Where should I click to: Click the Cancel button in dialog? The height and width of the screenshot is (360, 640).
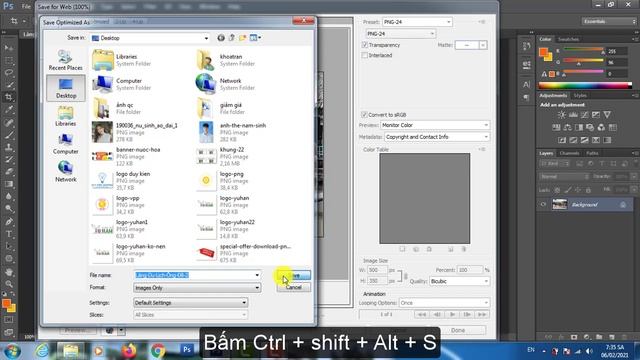[293, 287]
